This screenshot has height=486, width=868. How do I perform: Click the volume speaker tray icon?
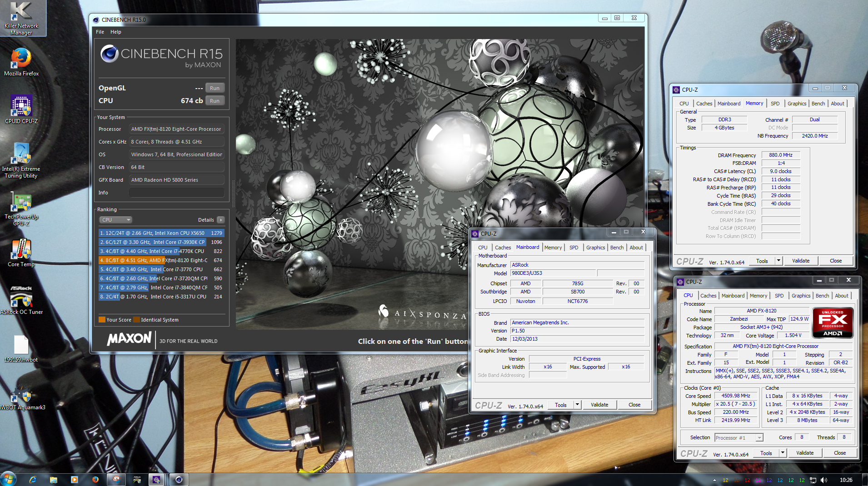click(824, 480)
